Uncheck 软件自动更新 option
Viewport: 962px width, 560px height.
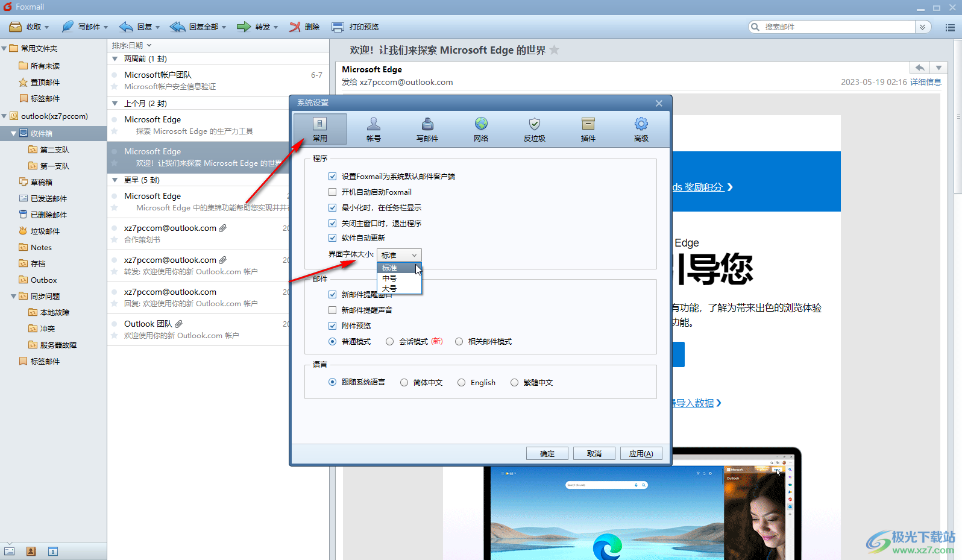pyautogui.click(x=333, y=238)
